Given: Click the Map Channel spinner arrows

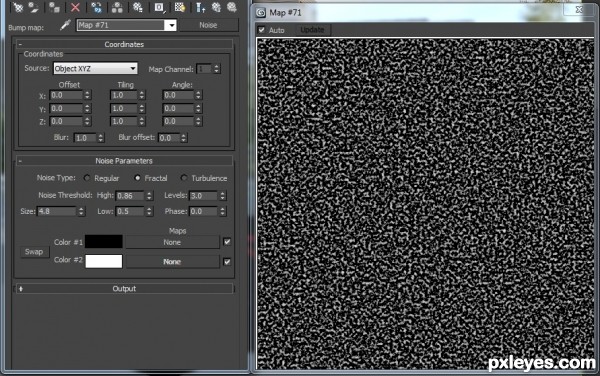Looking at the screenshot, I should (x=217, y=69).
